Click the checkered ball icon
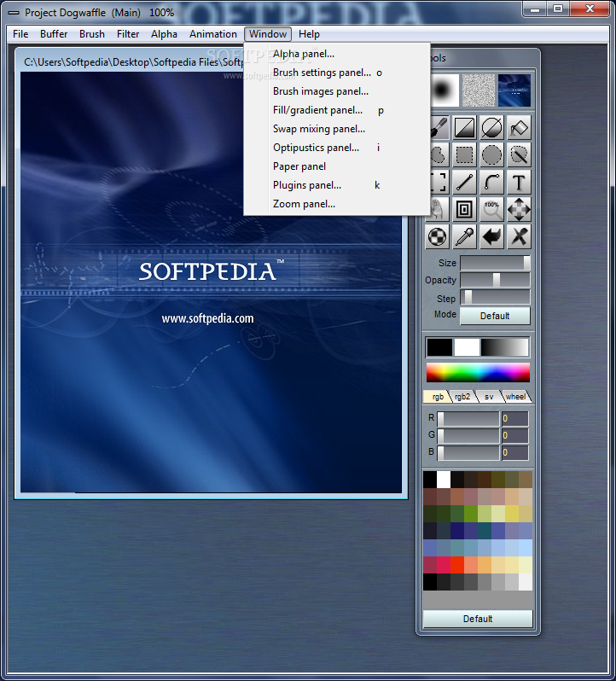The height and width of the screenshot is (681, 616). [x=437, y=236]
